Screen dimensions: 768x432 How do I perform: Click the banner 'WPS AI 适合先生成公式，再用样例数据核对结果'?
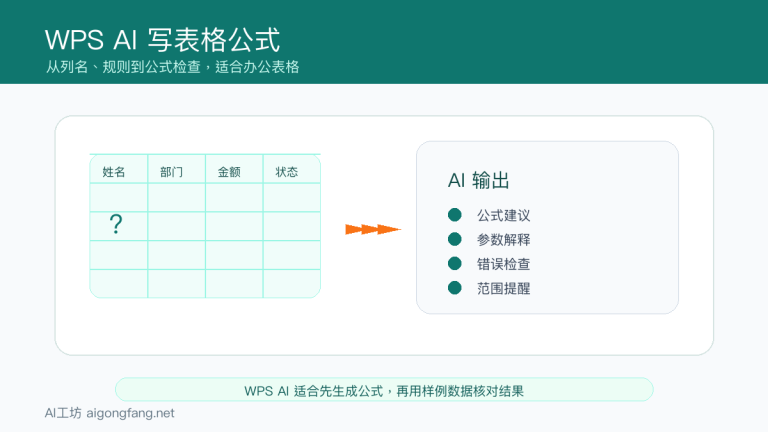[384, 390]
